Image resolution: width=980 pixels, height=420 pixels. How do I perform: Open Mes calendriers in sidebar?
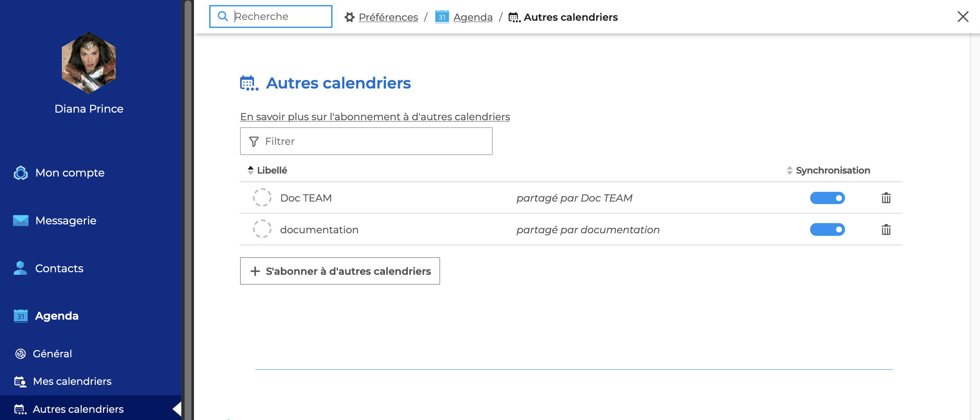click(72, 381)
